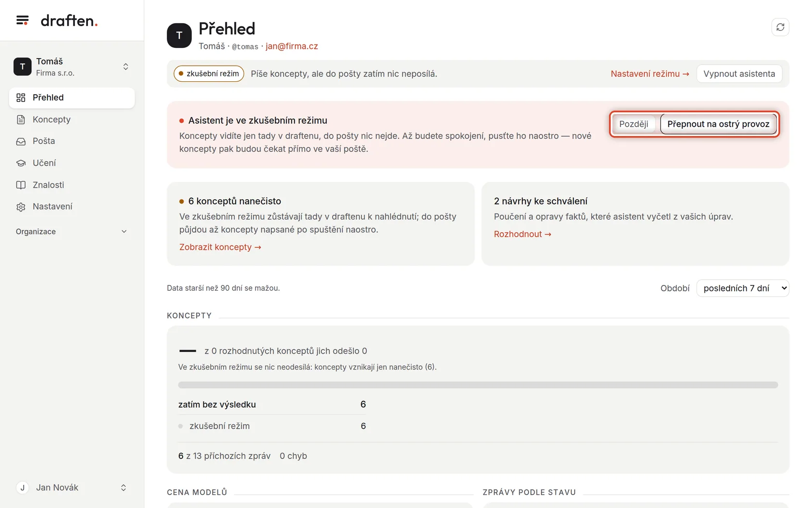The image size is (812, 508).
Task: Click the black T avatar beside Přehled heading
Action: [179, 35]
